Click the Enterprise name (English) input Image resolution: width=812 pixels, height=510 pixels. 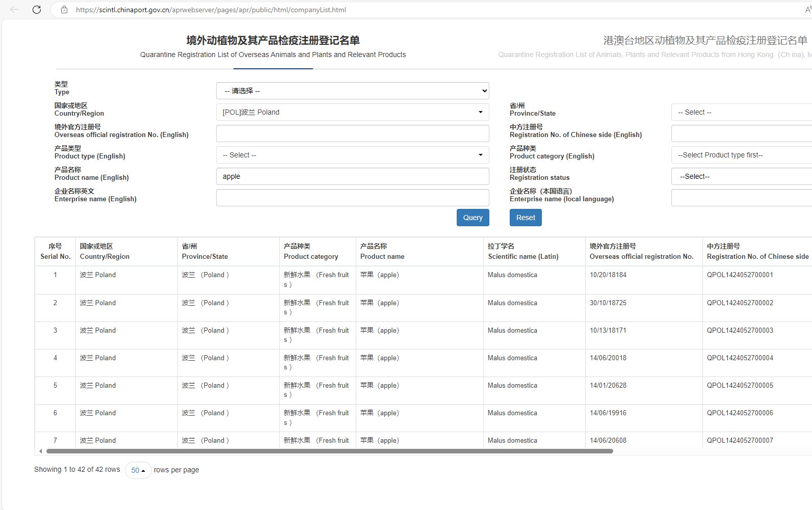pos(352,198)
